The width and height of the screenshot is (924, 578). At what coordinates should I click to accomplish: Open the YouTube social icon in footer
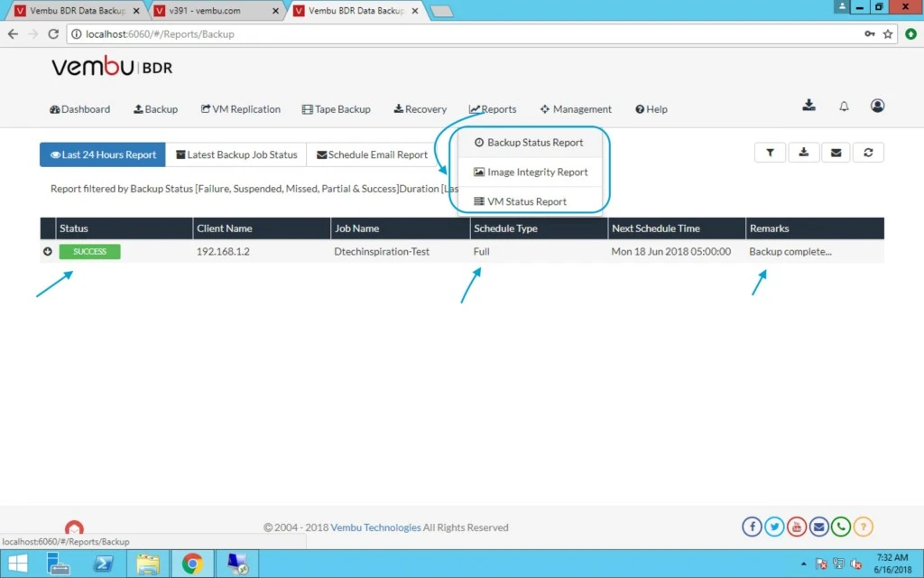[x=797, y=527]
